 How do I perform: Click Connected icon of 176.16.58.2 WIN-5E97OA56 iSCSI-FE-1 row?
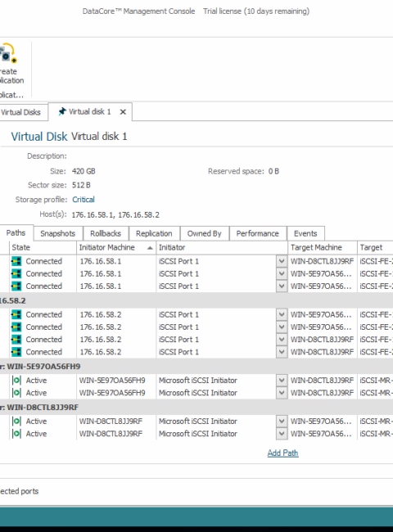(16, 314)
